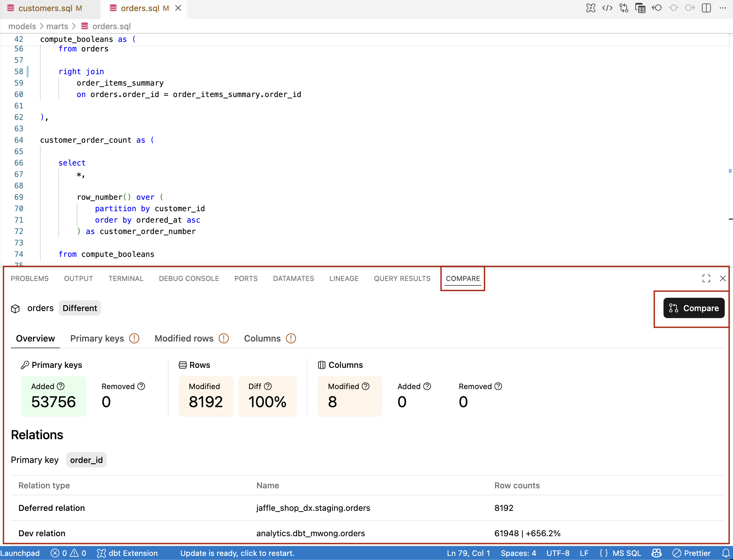This screenshot has height=560, width=733.
Task: Open the editor more actions ellipsis
Action: coord(722,8)
